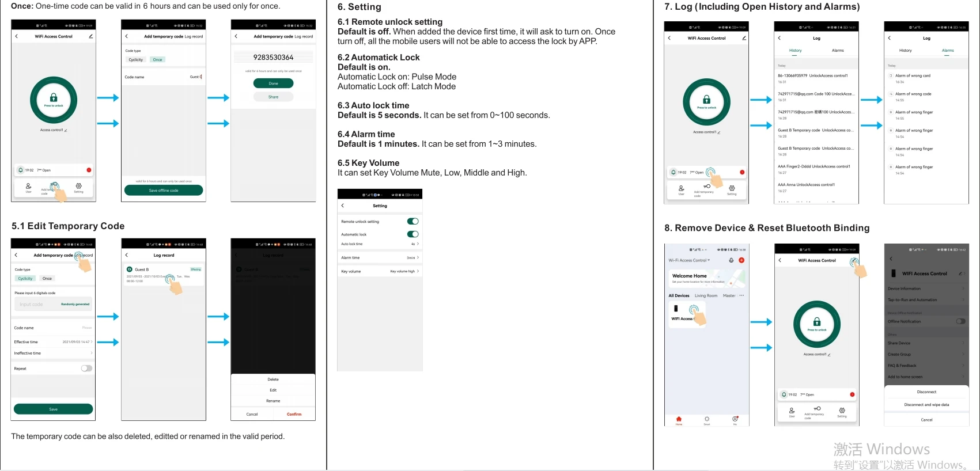Go back from the screen showing code 9283530364

coord(236,36)
